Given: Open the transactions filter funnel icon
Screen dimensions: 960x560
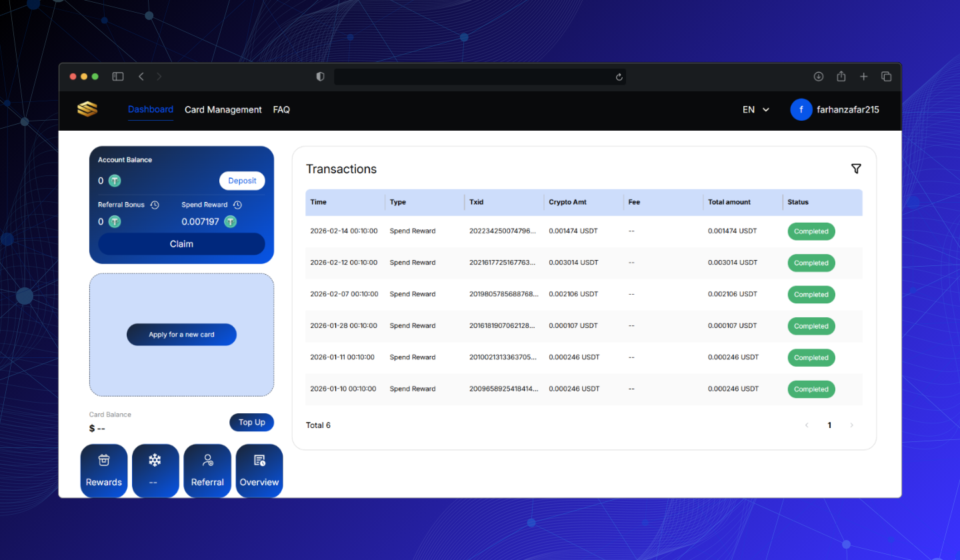Looking at the screenshot, I should coord(856,169).
